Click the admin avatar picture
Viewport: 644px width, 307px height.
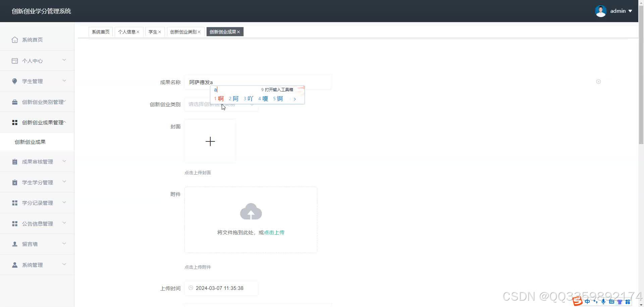(601, 11)
